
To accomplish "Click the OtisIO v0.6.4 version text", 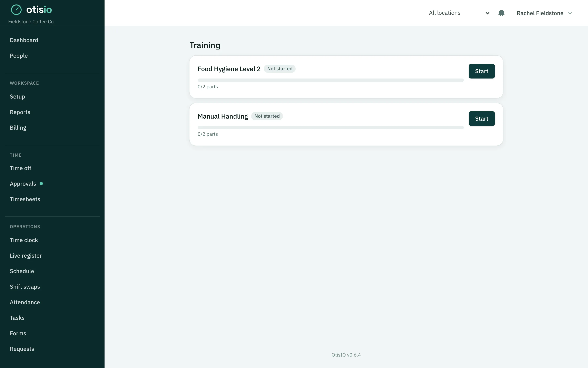I will pos(346,355).
